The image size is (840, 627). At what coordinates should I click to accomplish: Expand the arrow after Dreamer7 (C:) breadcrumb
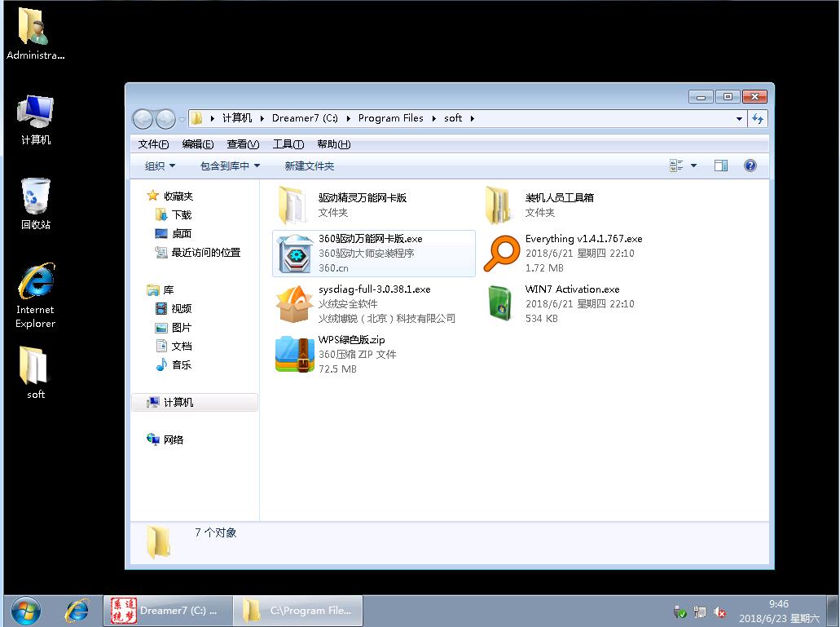point(348,118)
